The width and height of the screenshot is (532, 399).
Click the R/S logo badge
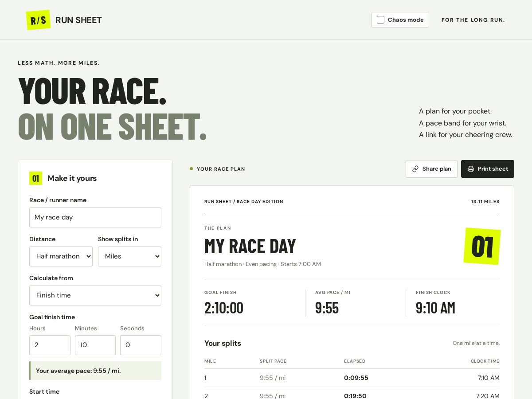[x=38, y=20]
